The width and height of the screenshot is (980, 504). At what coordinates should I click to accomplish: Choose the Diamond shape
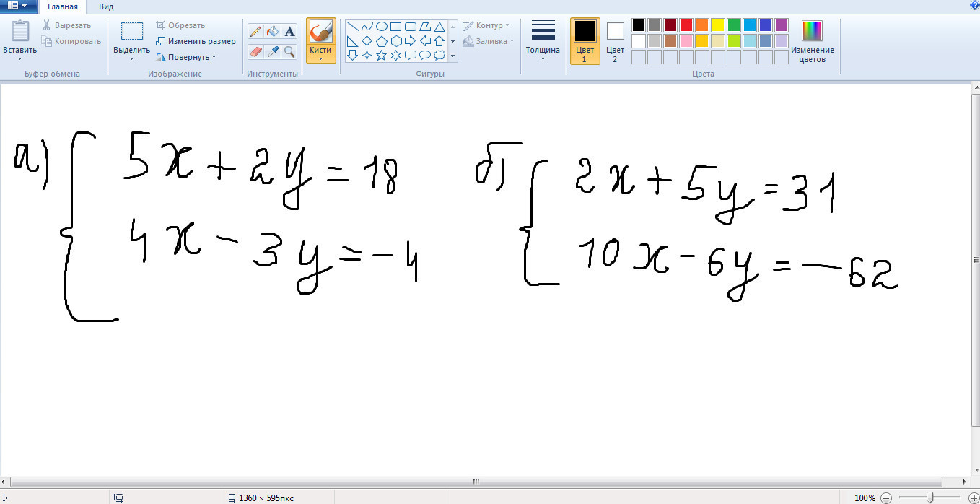[x=367, y=40]
